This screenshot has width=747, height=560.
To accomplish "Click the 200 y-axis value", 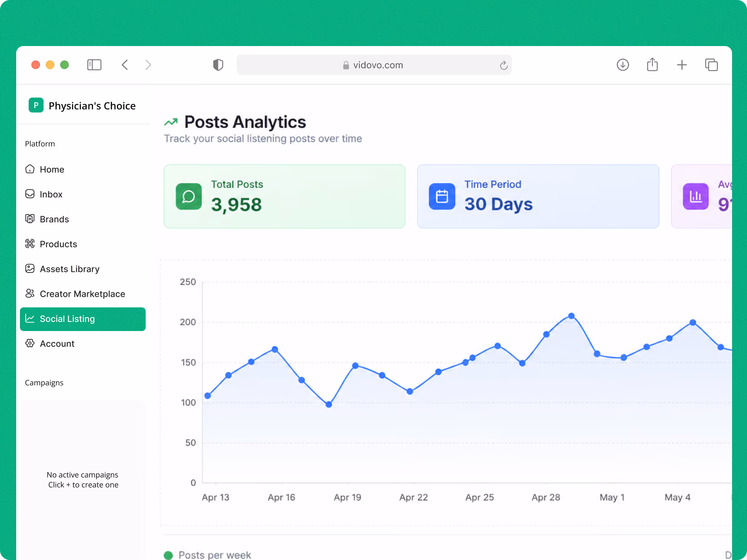I will coord(188,322).
